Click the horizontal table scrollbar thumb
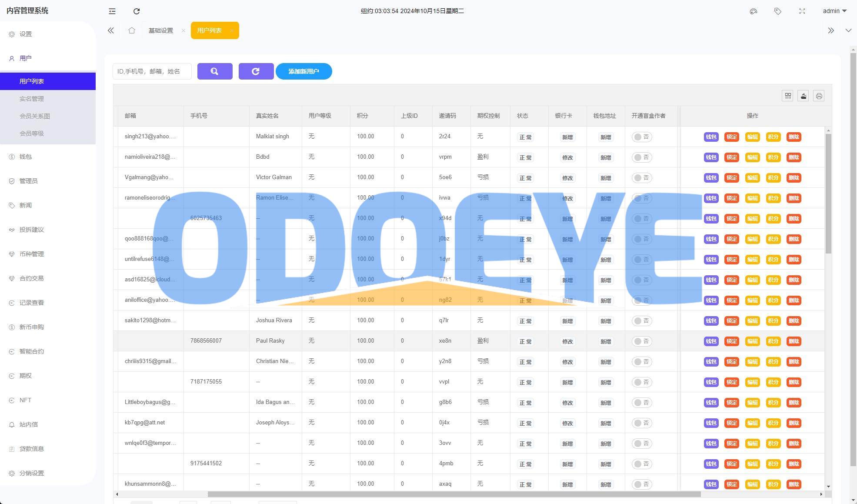 pos(454,494)
